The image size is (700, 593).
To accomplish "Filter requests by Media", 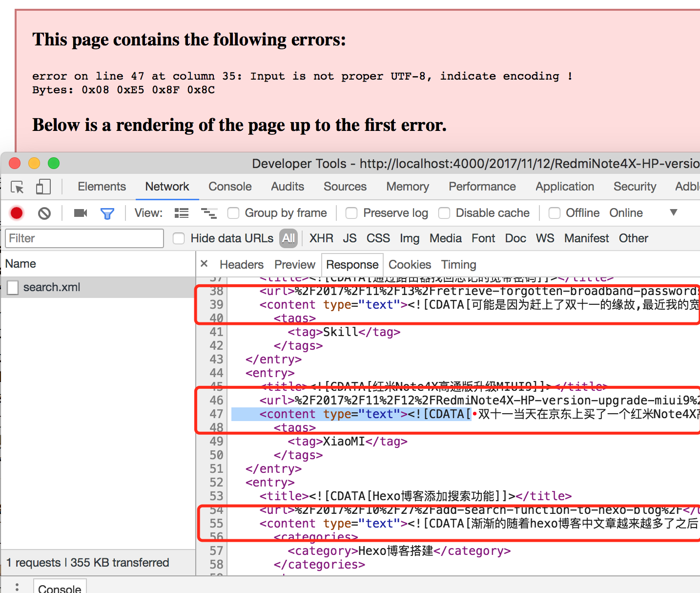I will [446, 238].
